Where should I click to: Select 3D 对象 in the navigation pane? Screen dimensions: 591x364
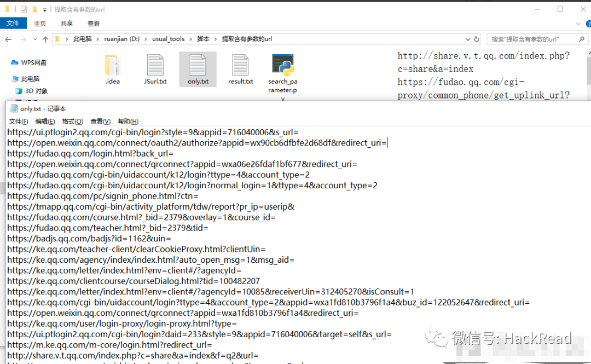click(x=32, y=91)
